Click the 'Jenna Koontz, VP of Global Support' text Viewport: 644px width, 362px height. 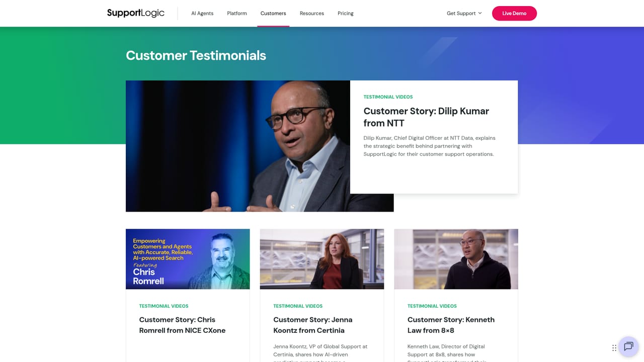click(320, 346)
